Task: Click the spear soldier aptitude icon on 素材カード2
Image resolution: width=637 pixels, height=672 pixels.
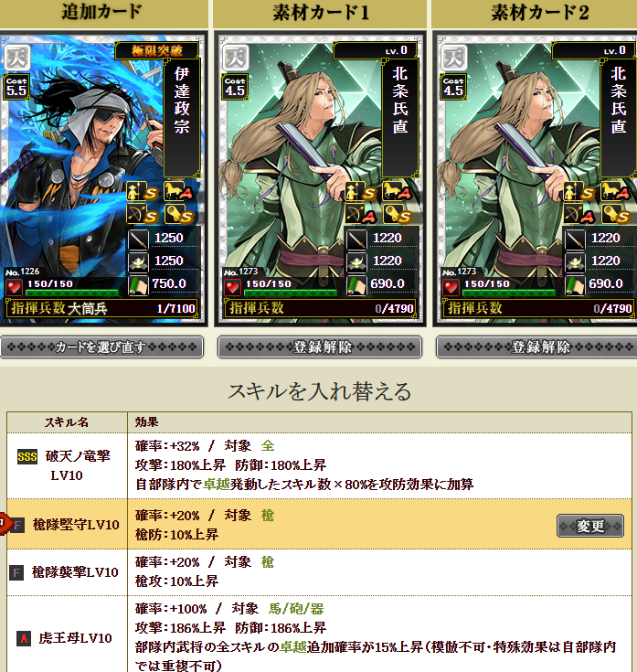Action: [x=579, y=192]
